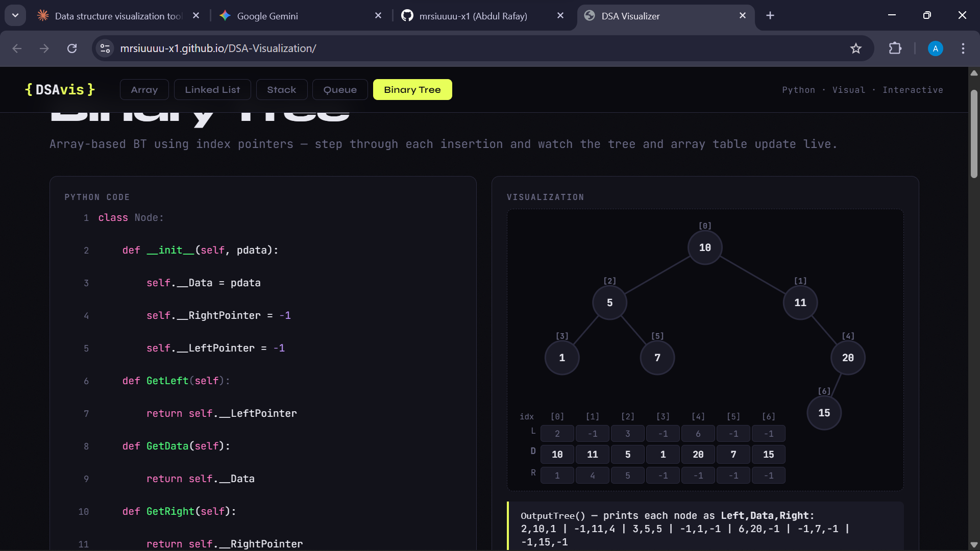Select the Array section button
This screenshot has height=551, width=980.
coord(144,90)
